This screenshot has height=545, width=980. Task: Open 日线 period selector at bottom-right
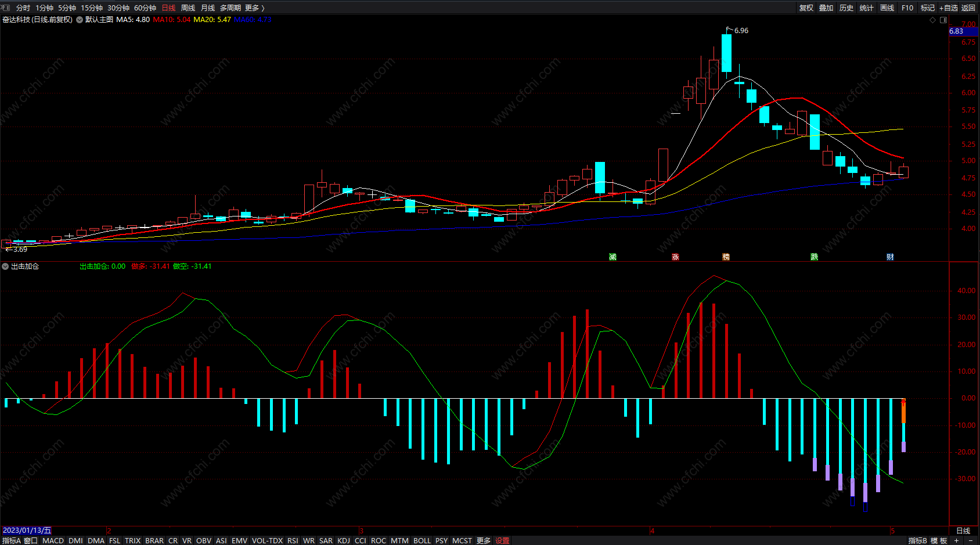[963, 530]
